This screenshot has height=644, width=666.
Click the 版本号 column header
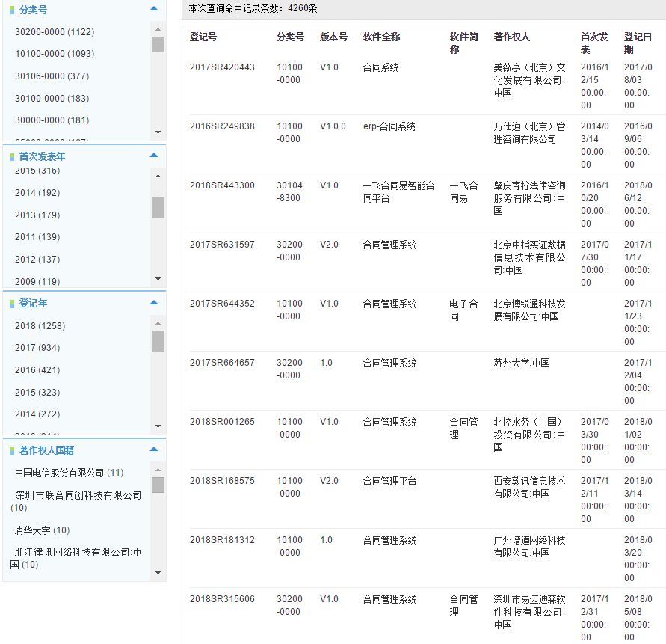(333, 37)
